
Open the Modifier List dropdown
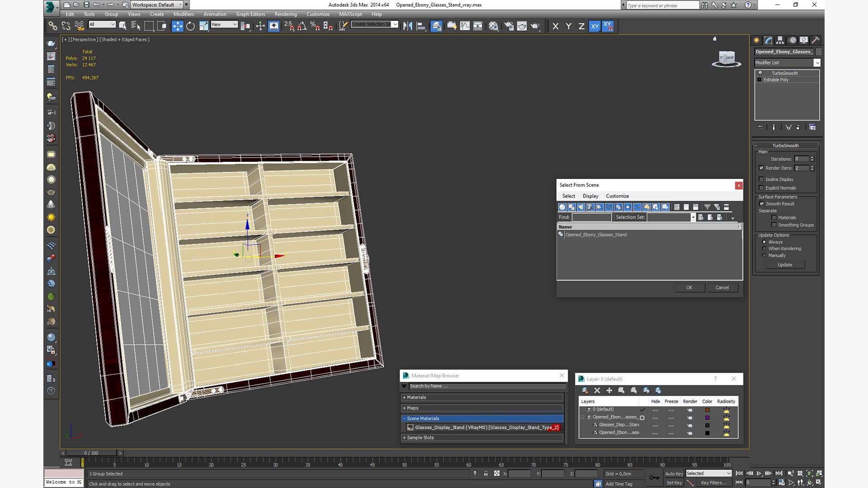[x=787, y=63]
